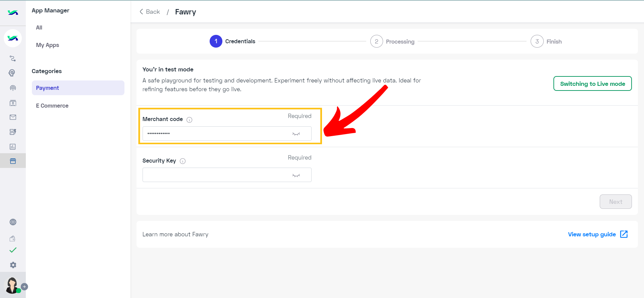Click the app logo at the sidebar top

click(13, 13)
